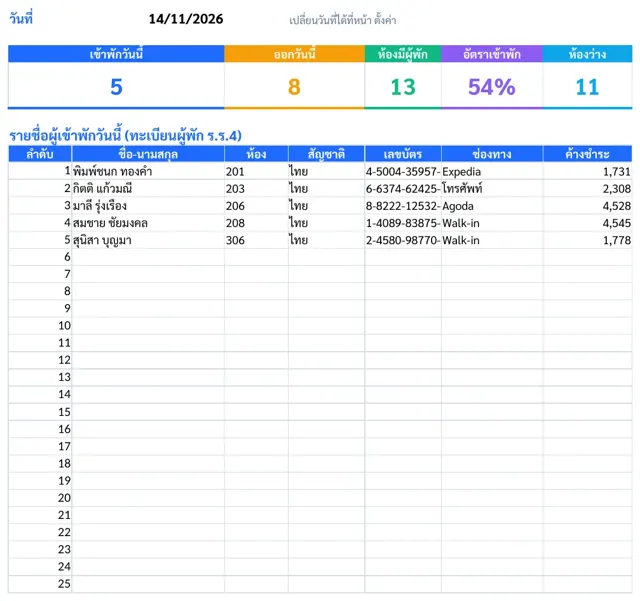Screen dimensions: 640x601
Task: Select Walk-in cell for room 306
Action: 492,240
